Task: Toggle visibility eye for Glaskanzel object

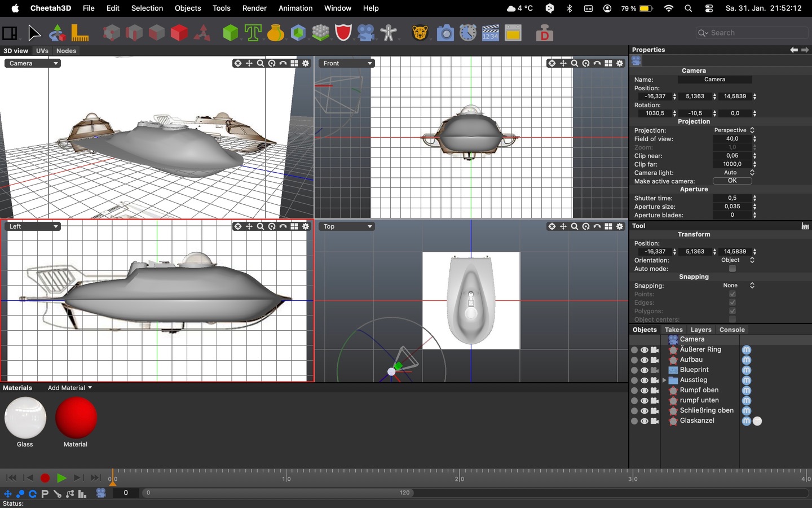Action: [645, 421]
